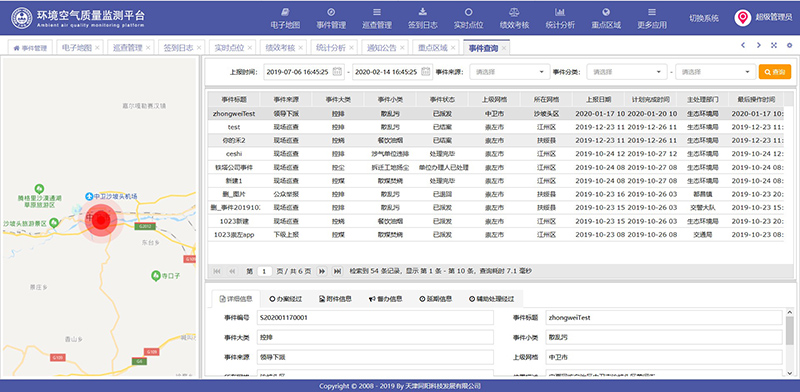The height and width of the screenshot is (392, 800).
Task: Click the orange 查询 search button
Action: point(774,72)
